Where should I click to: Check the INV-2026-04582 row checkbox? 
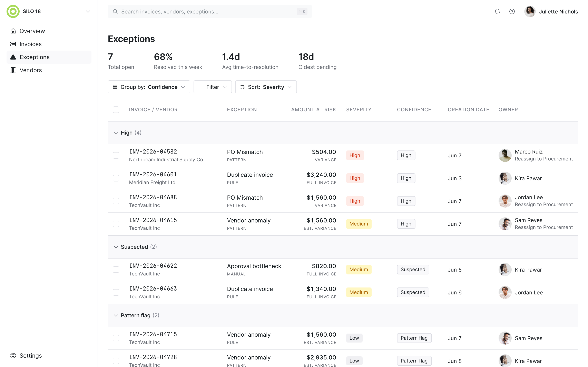point(116,155)
